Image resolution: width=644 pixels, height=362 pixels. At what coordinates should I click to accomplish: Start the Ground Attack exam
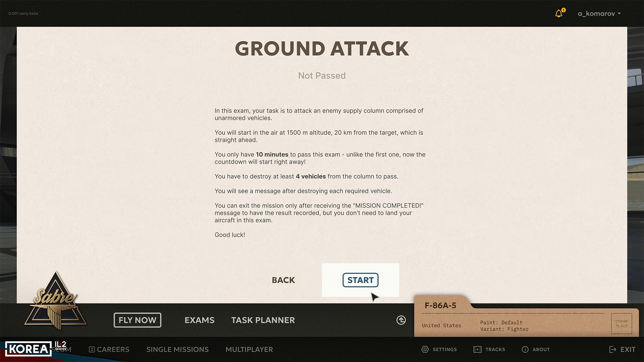pos(361,280)
